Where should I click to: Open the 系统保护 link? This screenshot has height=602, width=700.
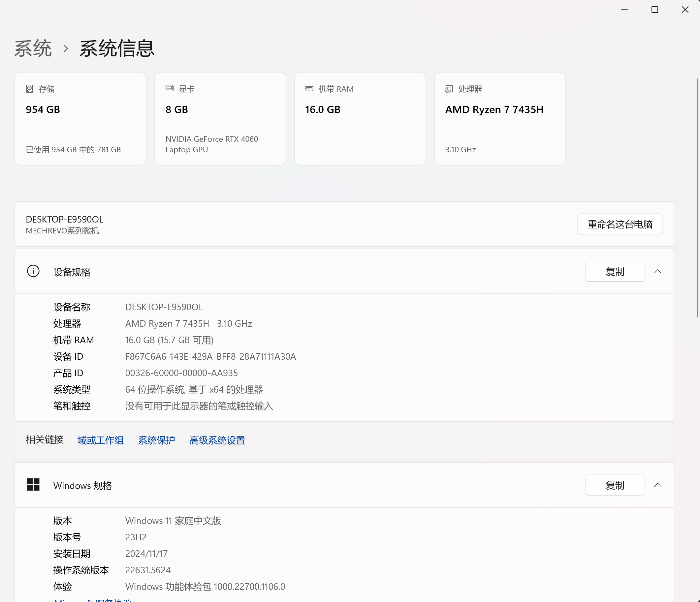156,440
